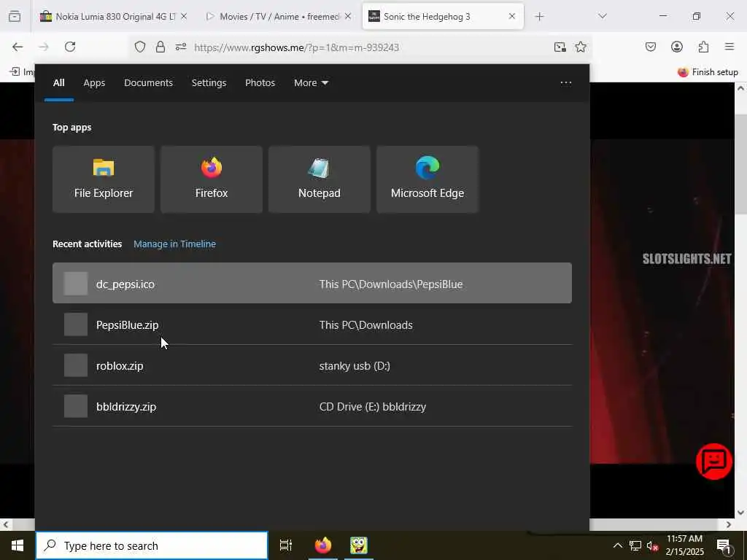The height and width of the screenshot is (560, 747).
Task: Click the Firefox address bar URL
Action: [296, 47]
